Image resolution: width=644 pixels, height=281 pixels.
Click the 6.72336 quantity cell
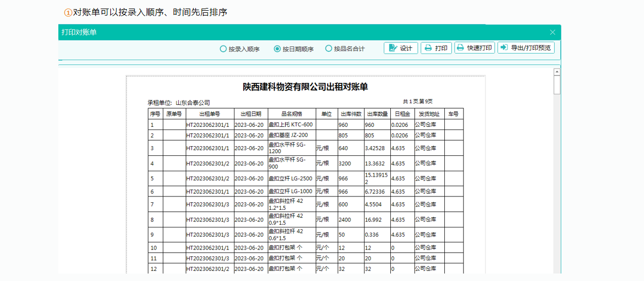pos(377,191)
